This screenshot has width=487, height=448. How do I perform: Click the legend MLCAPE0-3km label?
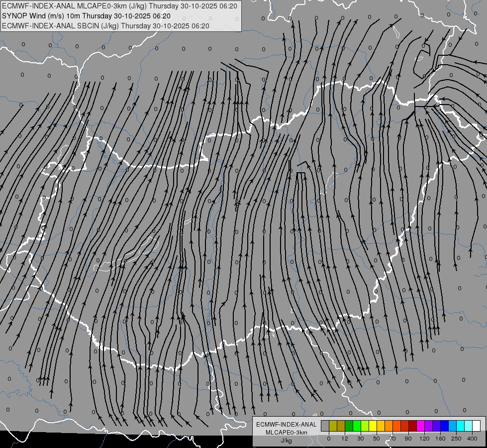287,433
